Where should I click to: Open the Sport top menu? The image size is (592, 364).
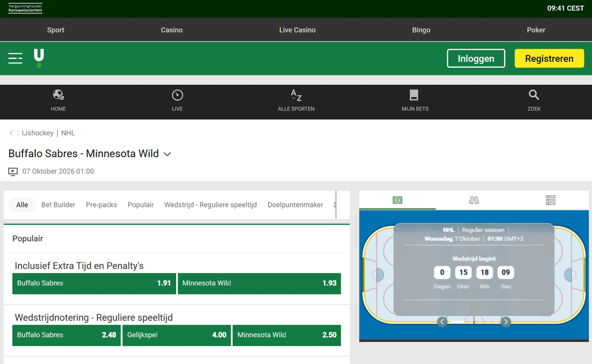[55, 30]
